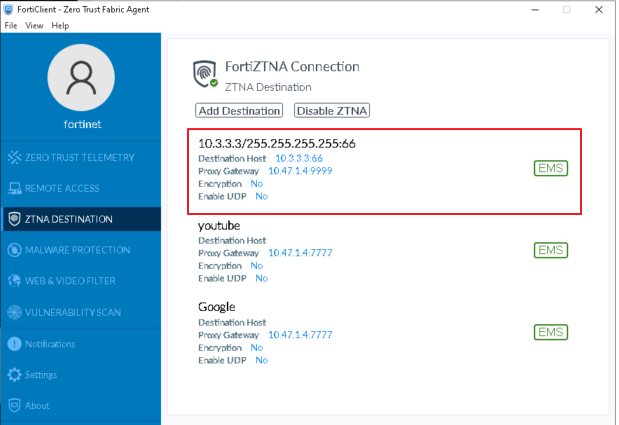619x425 pixels.
Task: Click the Remote Access laptop icon
Action: point(15,188)
